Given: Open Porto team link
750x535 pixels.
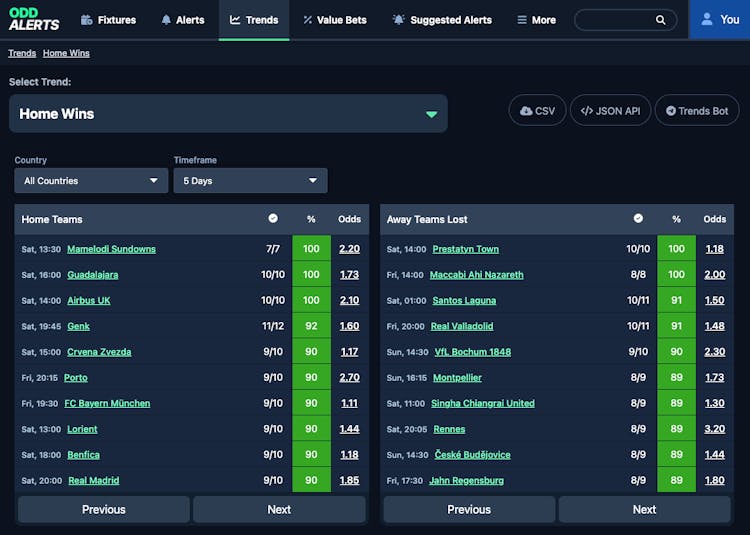Looking at the screenshot, I should [76, 378].
